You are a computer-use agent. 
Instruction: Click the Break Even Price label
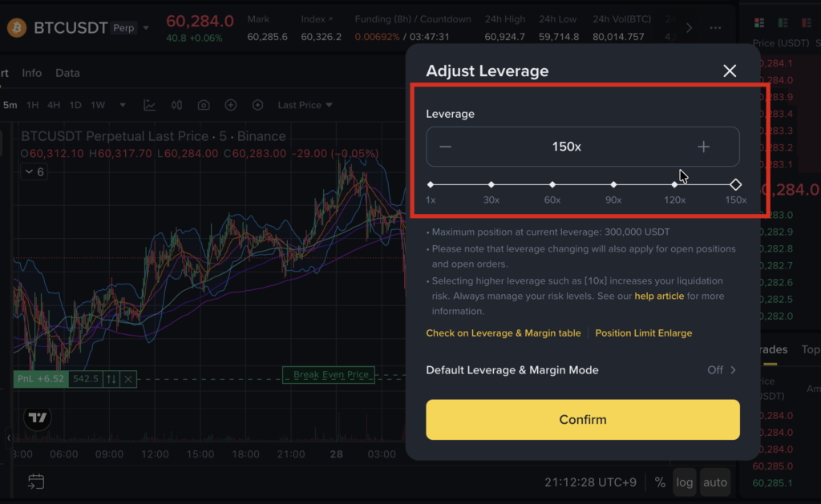329,375
